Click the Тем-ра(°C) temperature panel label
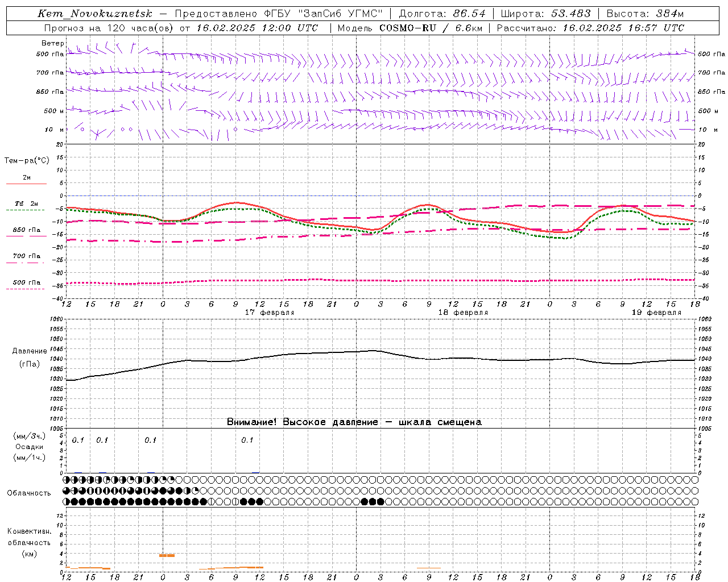The image size is (728, 582). 27,161
